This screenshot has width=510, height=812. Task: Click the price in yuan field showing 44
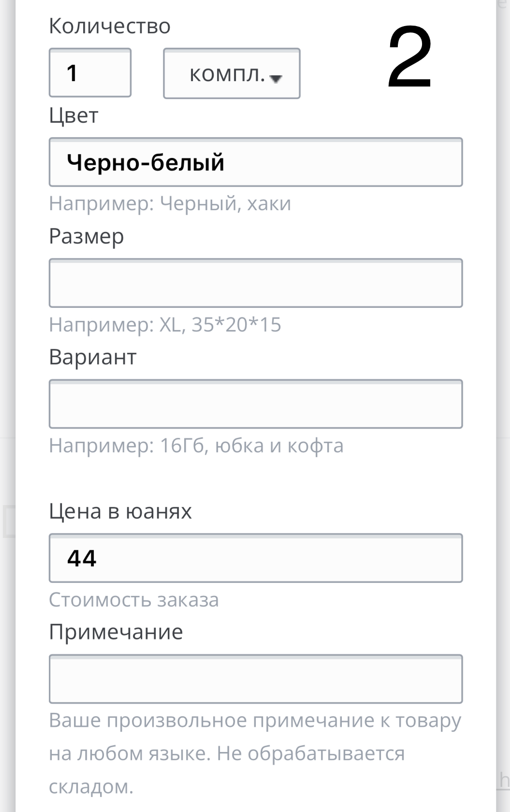click(256, 558)
